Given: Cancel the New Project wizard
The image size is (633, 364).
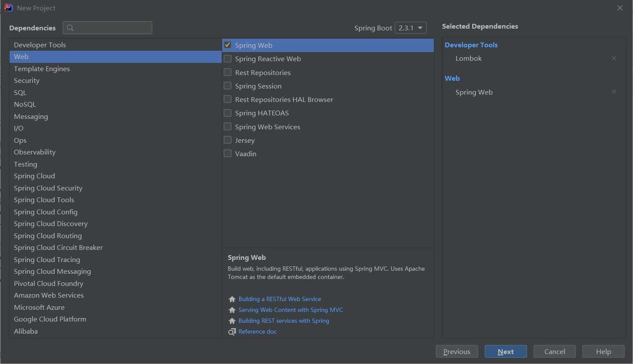Looking at the screenshot, I should coord(554,351).
